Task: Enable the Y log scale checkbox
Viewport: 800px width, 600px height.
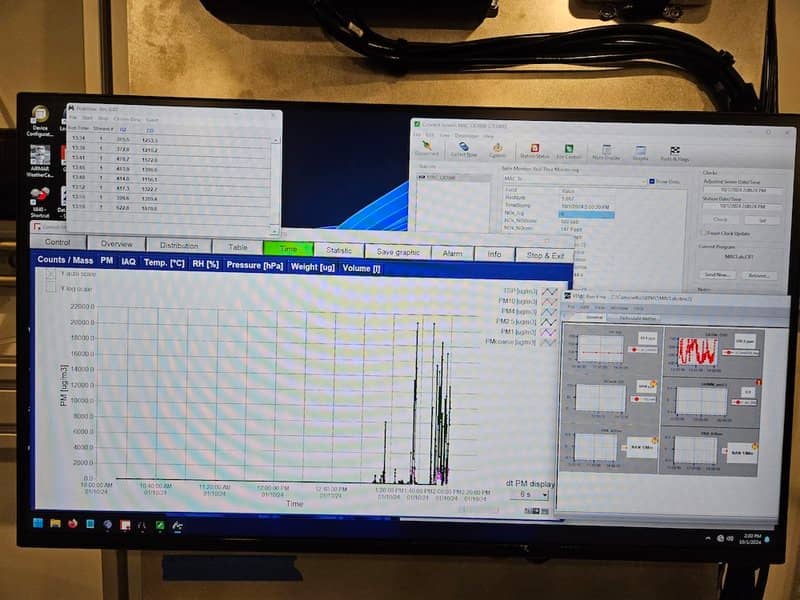Action: (x=51, y=288)
